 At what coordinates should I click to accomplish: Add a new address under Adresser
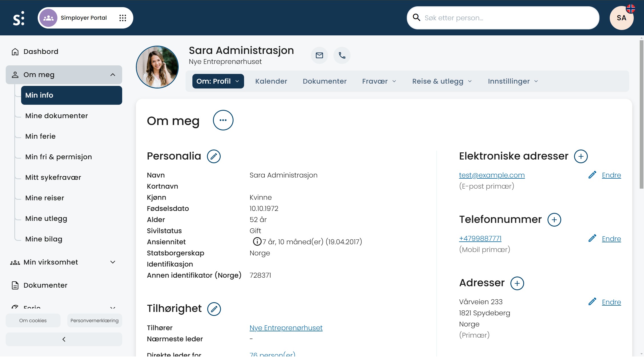(x=517, y=283)
